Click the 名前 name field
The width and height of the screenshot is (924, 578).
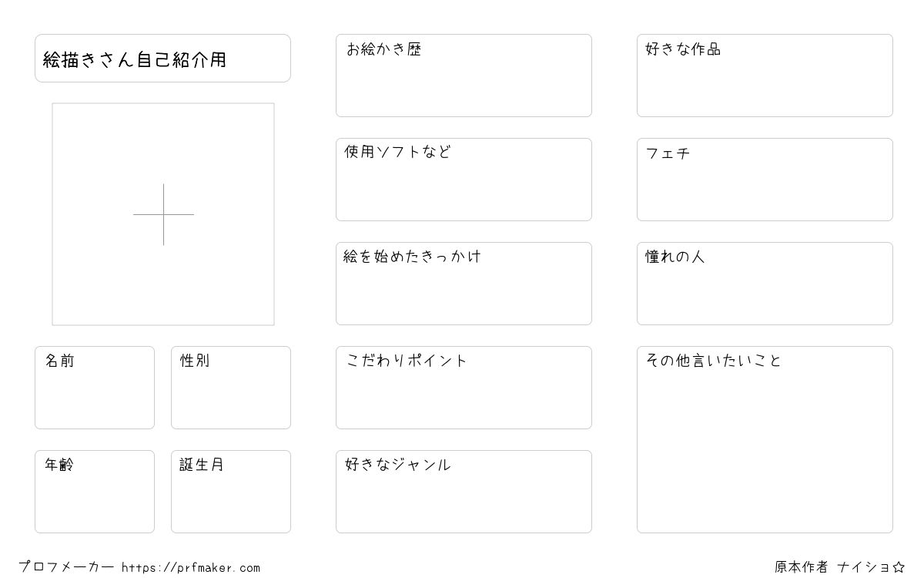pyautogui.click(x=95, y=388)
